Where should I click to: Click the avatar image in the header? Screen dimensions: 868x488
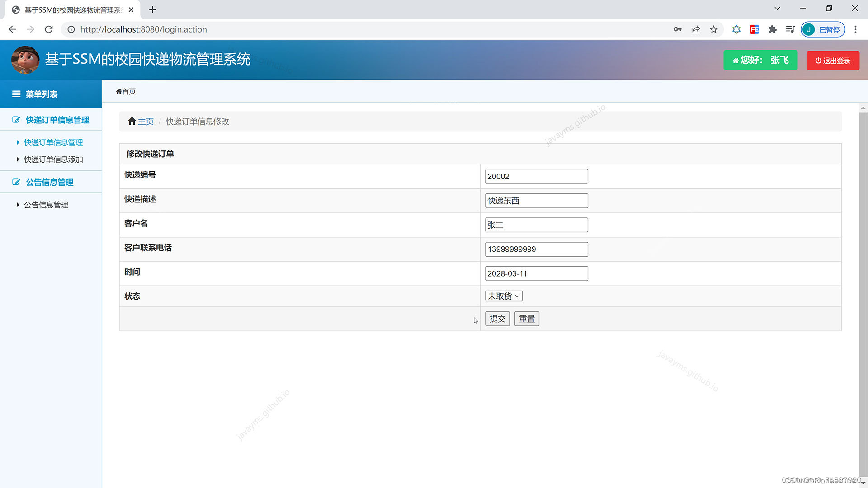pos(25,60)
